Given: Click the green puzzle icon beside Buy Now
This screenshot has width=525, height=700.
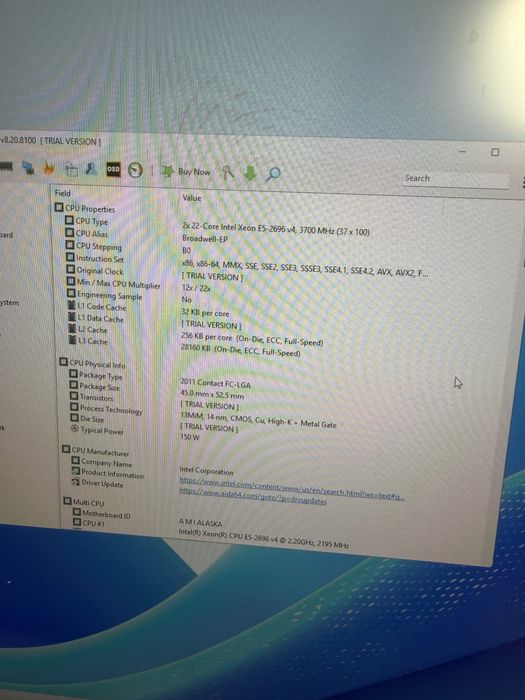Looking at the screenshot, I should (167, 171).
